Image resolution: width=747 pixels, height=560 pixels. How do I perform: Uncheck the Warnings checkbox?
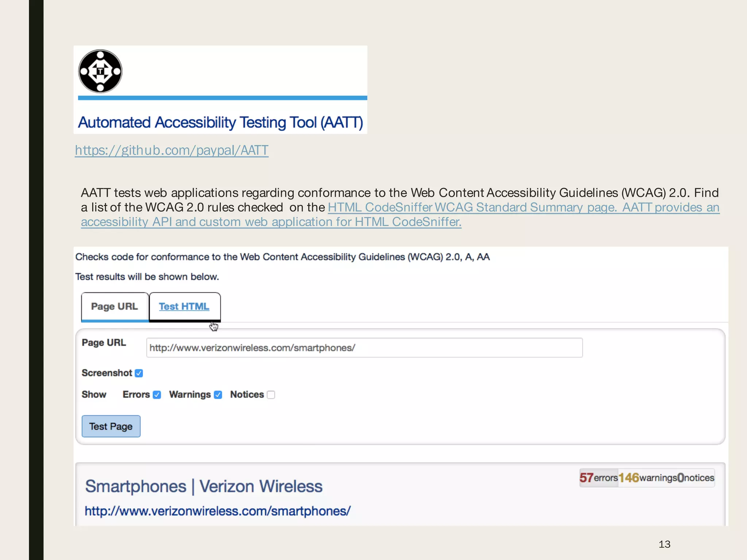click(218, 395)
